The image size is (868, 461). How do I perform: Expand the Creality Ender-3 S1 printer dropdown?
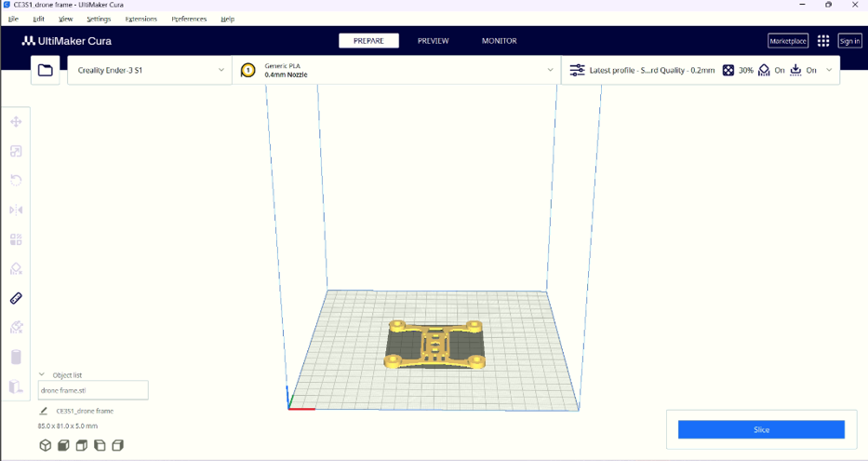click(x=150, y=71)
